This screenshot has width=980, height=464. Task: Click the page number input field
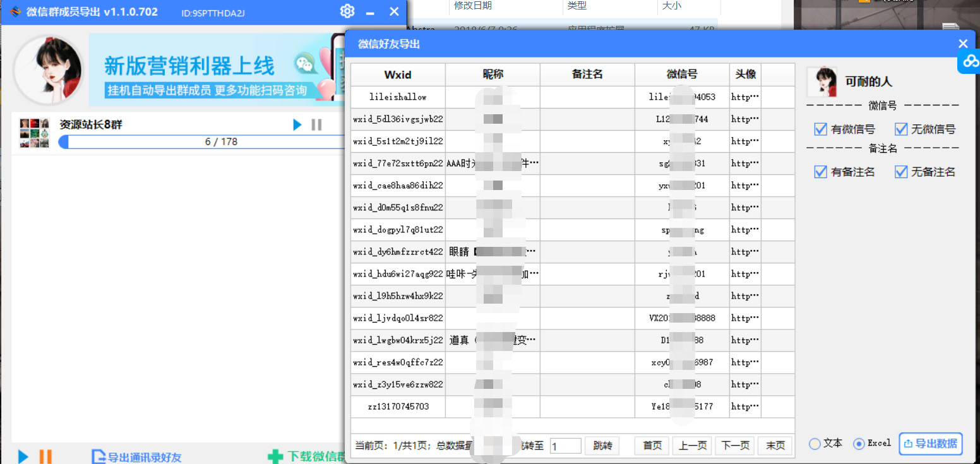click(565, 446)
